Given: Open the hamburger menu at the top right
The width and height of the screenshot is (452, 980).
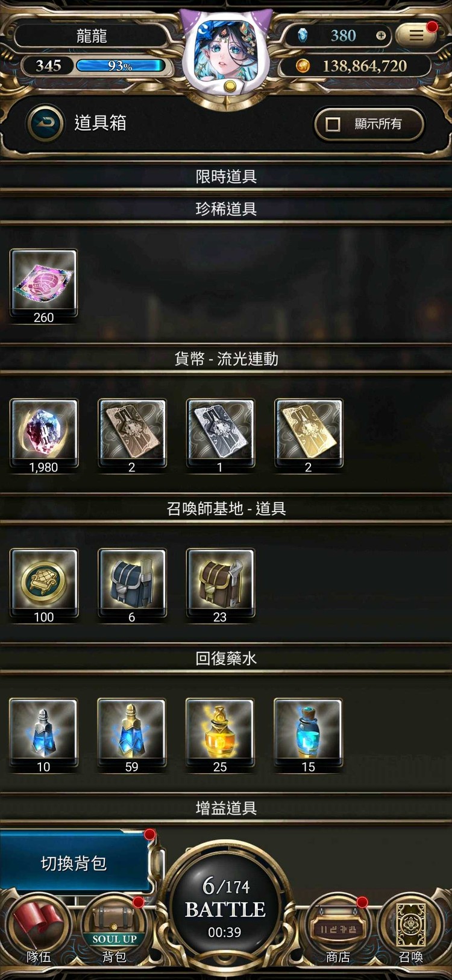Looking at the screenshot, I should [416, 35].
